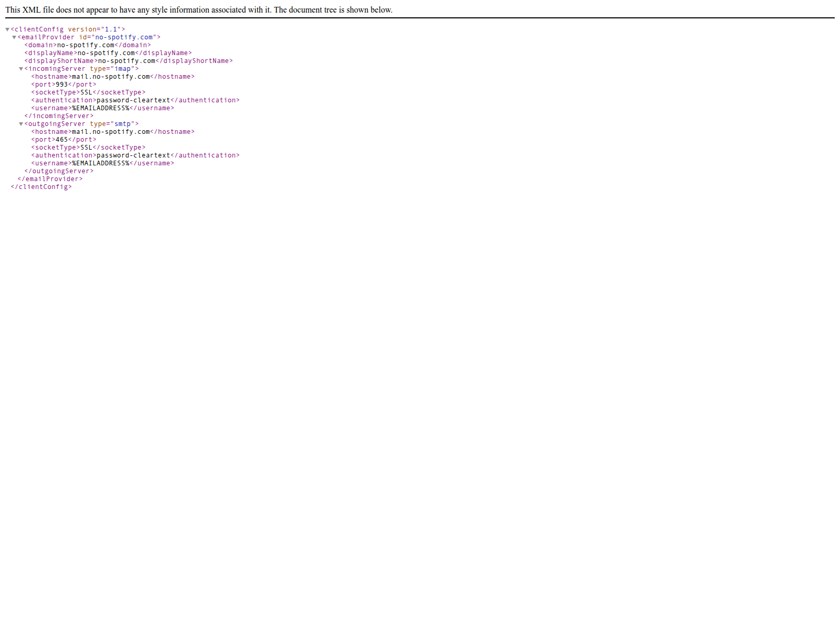Click the closing outgoingServer tag

59,171
